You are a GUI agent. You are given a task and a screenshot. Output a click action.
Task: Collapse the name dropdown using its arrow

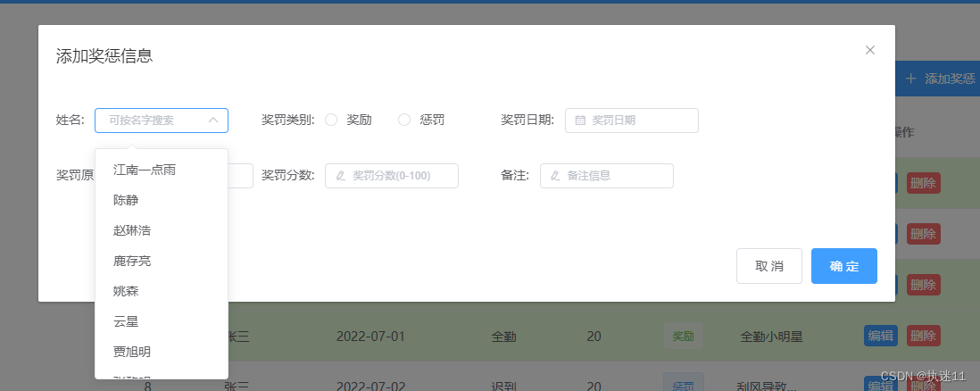click(213, 121)
